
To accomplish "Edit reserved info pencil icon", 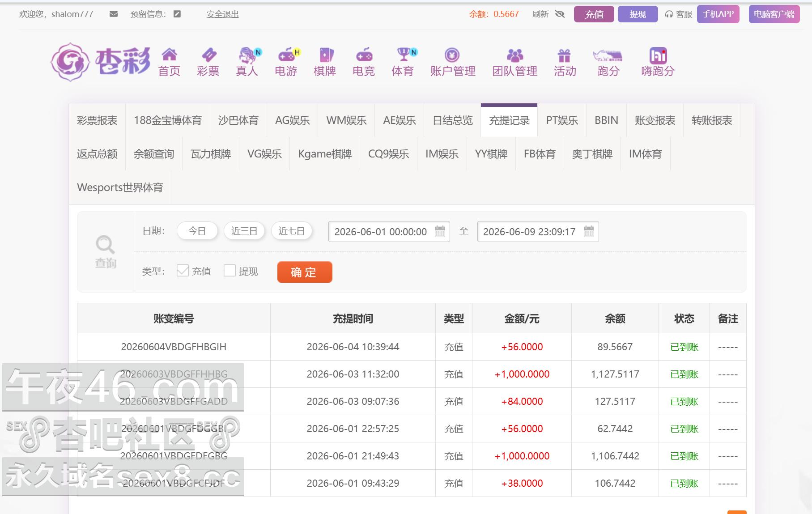I will 177,14.
